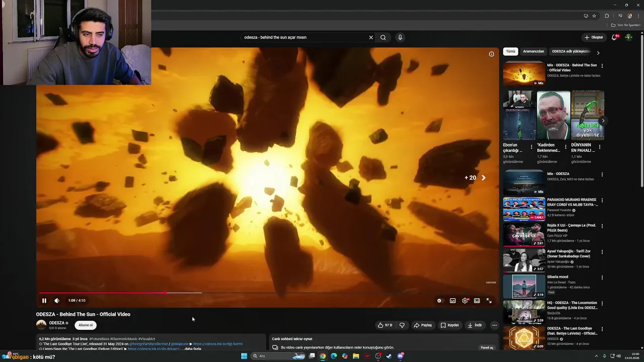The image size is (644, 362).
Task: Click the Paylaş share button
Action: pos(423,325)
